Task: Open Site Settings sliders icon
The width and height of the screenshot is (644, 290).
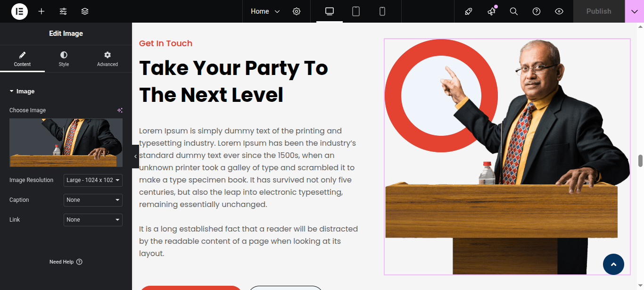Action: coord(63,11)
